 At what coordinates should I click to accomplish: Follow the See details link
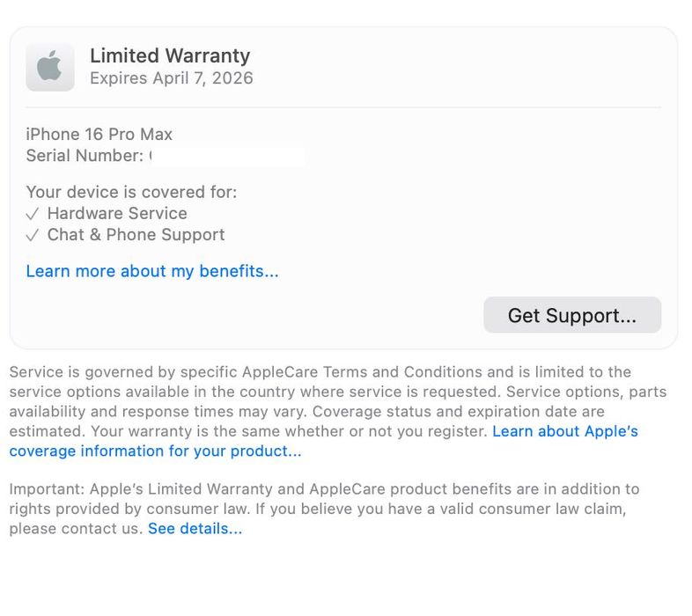pos(195,529)
